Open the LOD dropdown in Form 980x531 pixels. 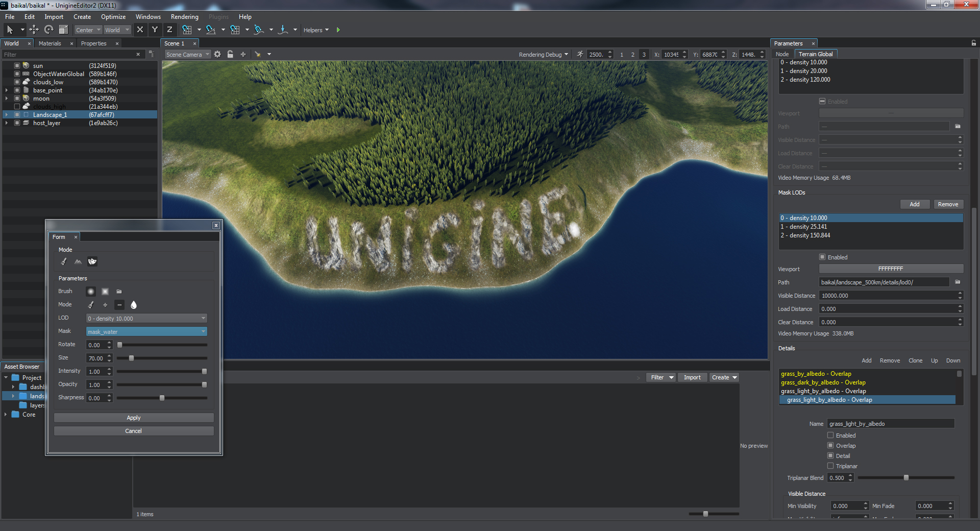146,319
